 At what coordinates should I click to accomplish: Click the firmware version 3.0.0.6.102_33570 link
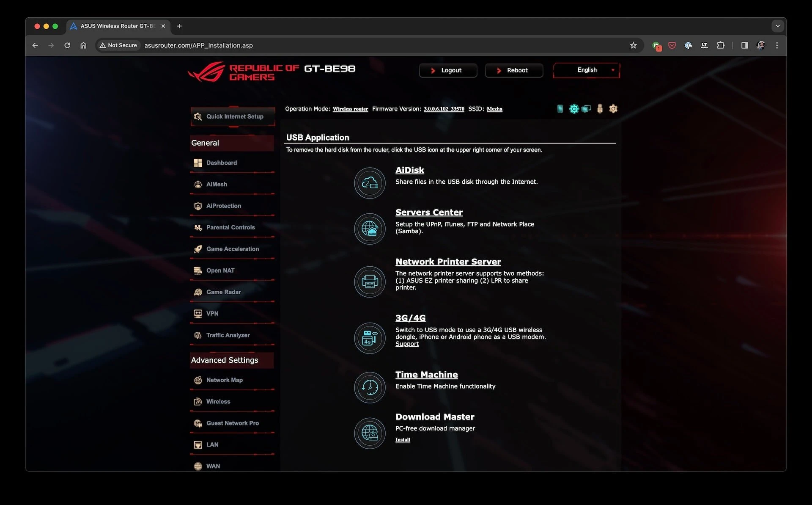(x=444, y=109)
